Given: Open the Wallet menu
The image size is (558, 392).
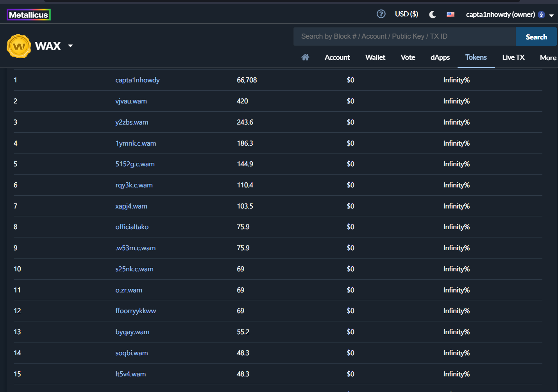Looking at the screenshot, I should (x=375, y=57).
